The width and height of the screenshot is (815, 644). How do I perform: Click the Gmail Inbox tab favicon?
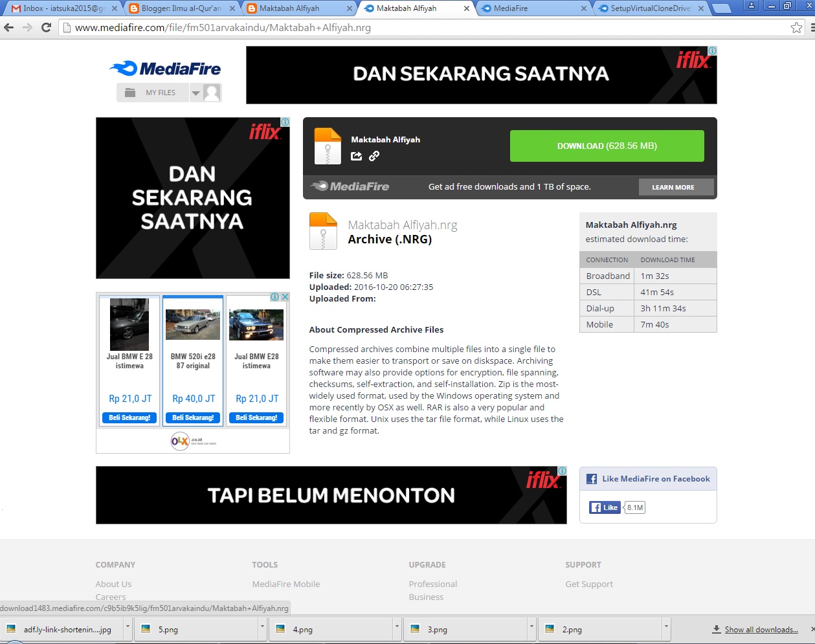point(16,8)
